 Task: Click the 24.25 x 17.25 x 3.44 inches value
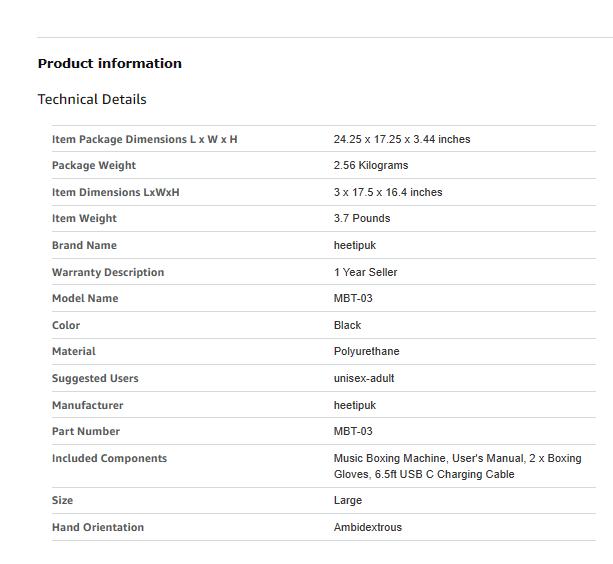coord(402,139)
